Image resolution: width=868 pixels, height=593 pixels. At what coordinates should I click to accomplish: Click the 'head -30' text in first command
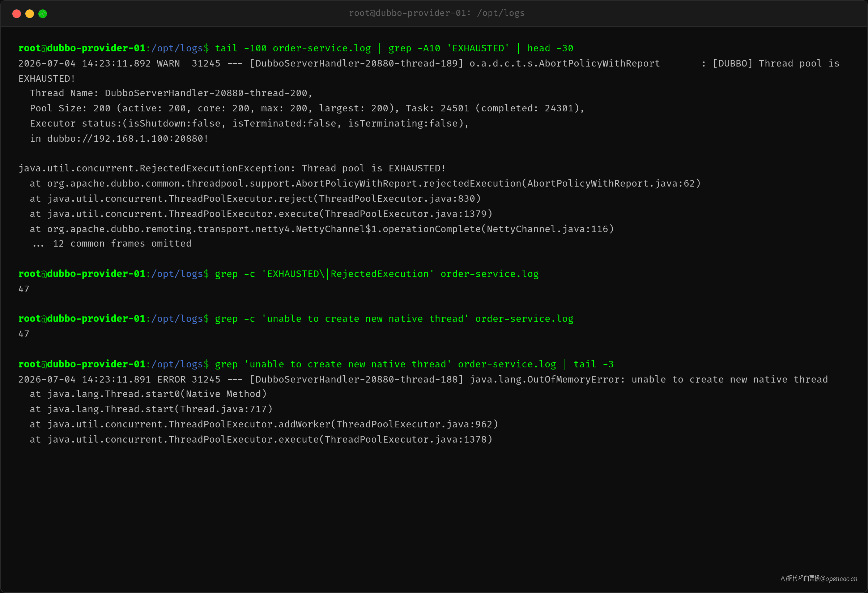click(x=550, y=48)
